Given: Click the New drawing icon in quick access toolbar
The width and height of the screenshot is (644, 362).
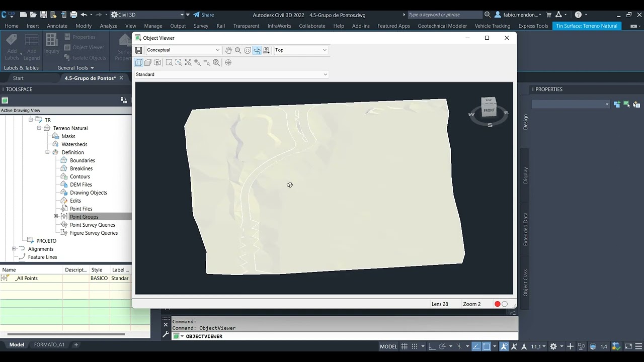Looking at the screenshot, I should pos(23,15).
